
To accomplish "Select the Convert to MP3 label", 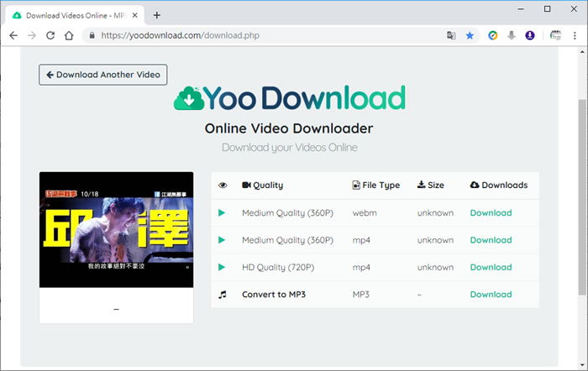I will coord(274,295).
